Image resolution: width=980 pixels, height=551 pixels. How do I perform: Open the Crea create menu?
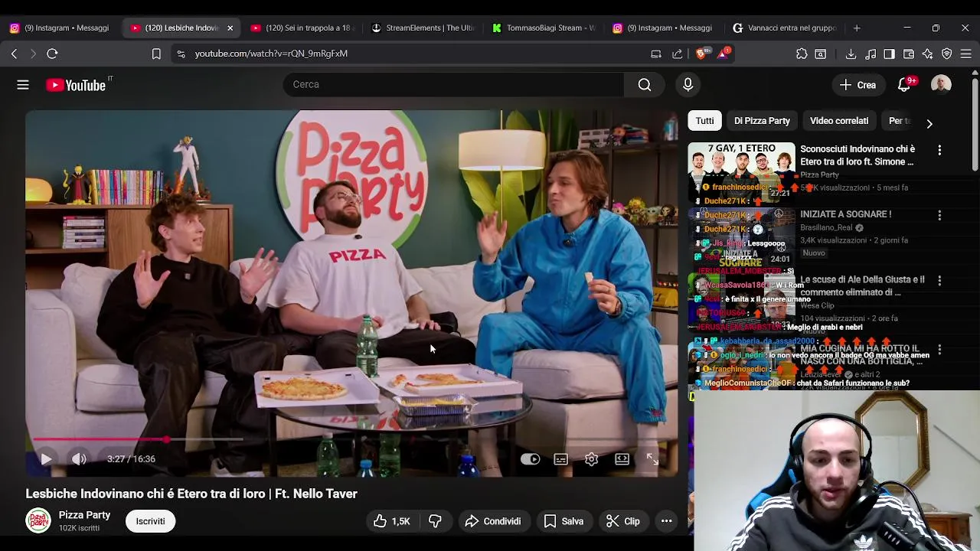[x=857, y=85]
